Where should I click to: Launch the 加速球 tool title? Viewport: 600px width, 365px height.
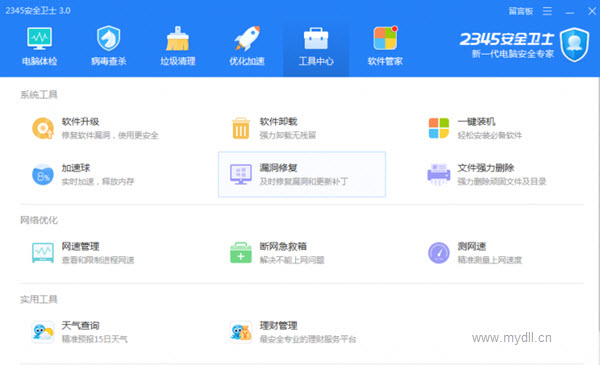tap(76, 168)
